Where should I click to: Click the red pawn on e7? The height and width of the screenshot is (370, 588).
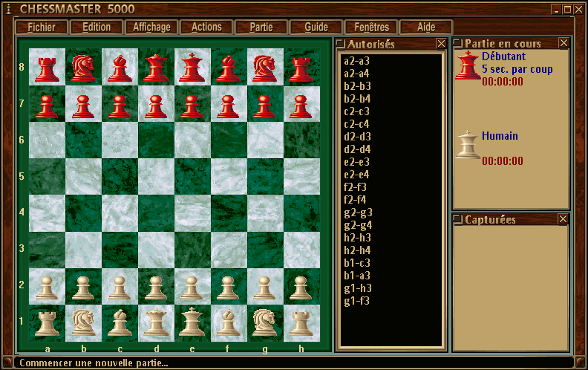point(192,106)
